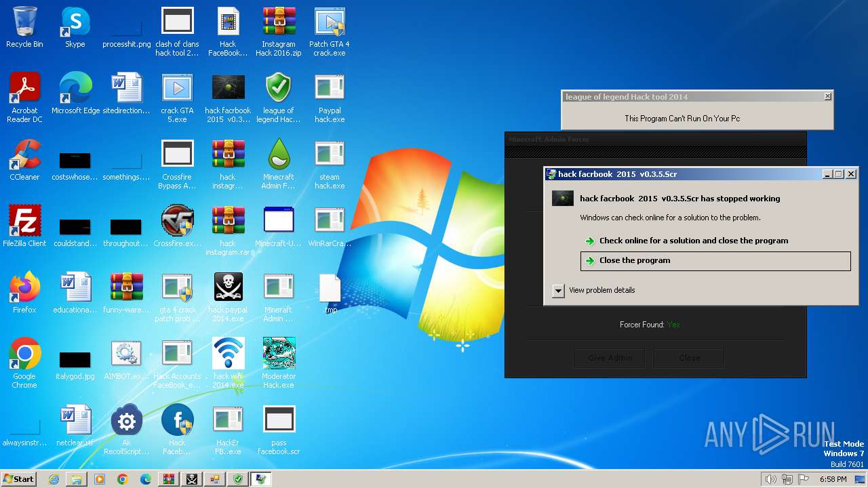Select the pass facebook.scr icon
868x488 pixels.
click(x=279, y=430)
